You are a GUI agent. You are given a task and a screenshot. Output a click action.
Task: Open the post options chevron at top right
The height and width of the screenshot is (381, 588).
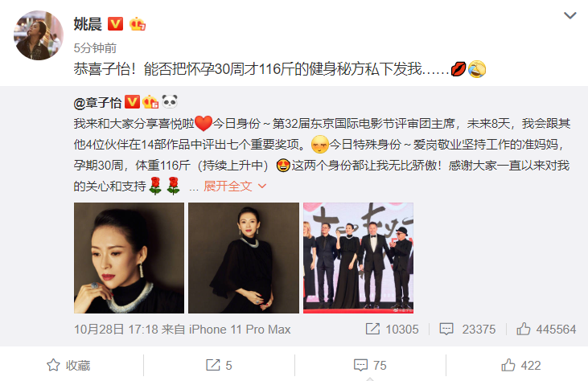tap(570, 15)
